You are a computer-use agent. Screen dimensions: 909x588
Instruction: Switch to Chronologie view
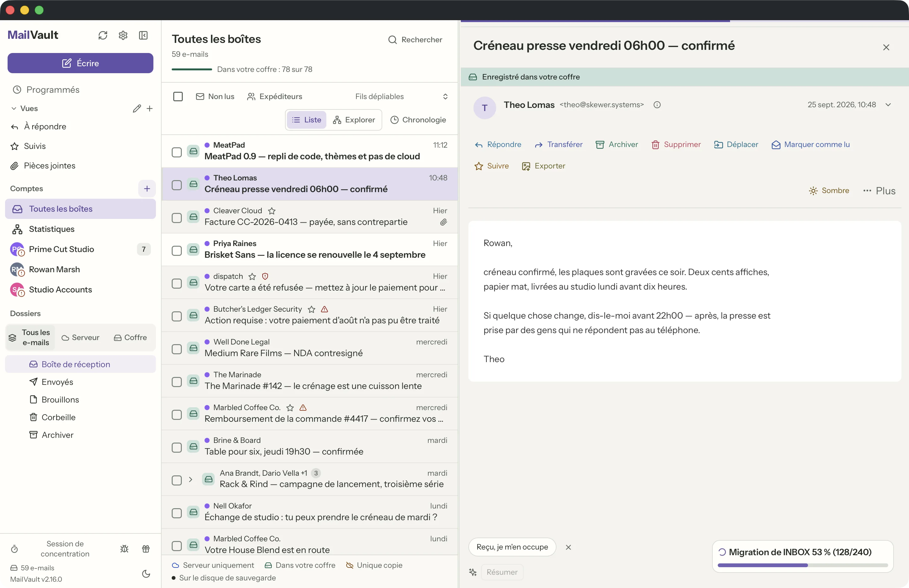[418, 120]
